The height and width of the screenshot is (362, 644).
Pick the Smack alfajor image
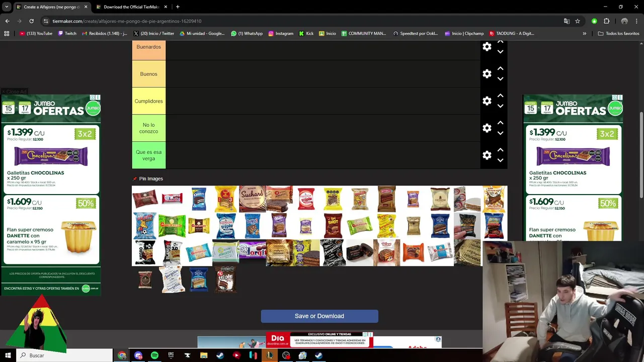tap(413, 252)
